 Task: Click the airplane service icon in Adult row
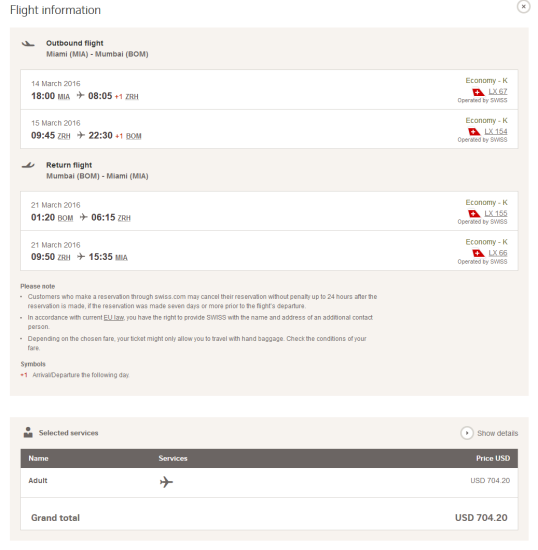tap(166, 482)
